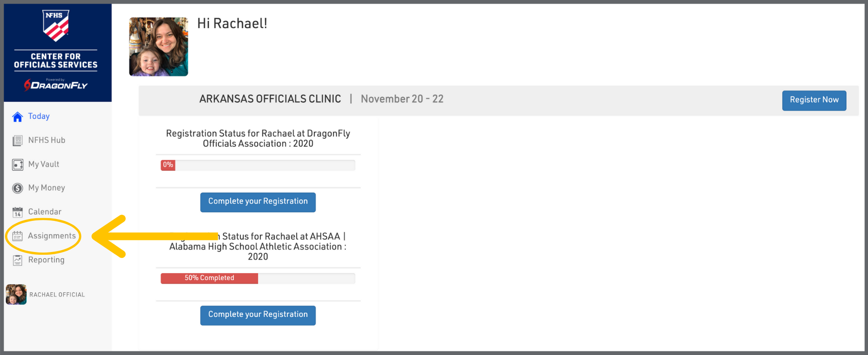Click the Calendar icon in sidebar
Screen dimensions: 868x355
(18, 212)
